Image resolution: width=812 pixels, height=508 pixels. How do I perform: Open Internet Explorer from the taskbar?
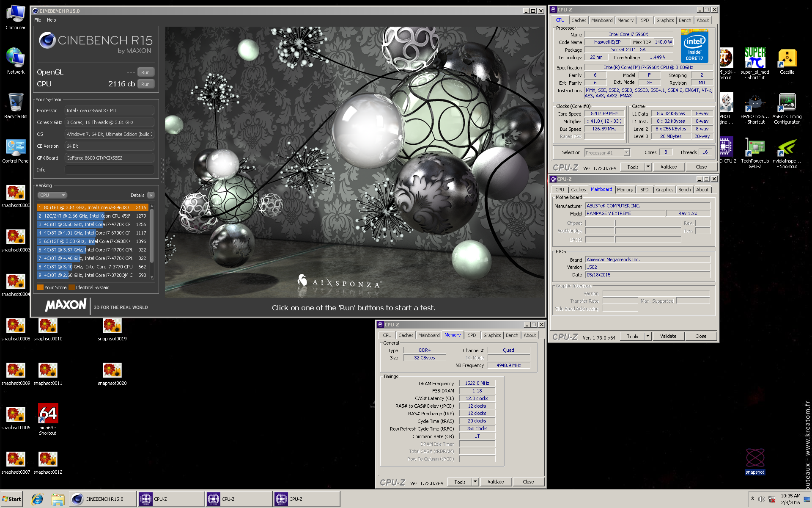(x=37, y=499)
